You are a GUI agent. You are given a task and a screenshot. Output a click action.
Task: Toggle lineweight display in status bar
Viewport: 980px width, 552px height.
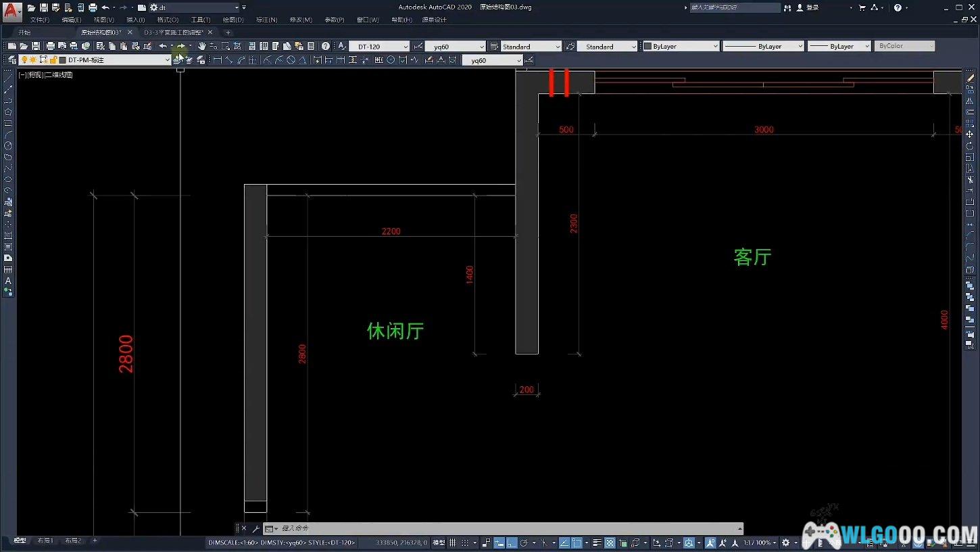point(597,543)
